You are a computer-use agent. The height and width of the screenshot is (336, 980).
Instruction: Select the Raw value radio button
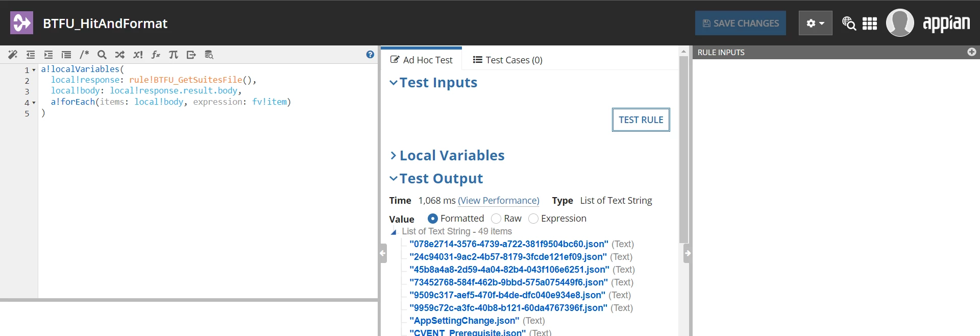[x=496, y=219]
